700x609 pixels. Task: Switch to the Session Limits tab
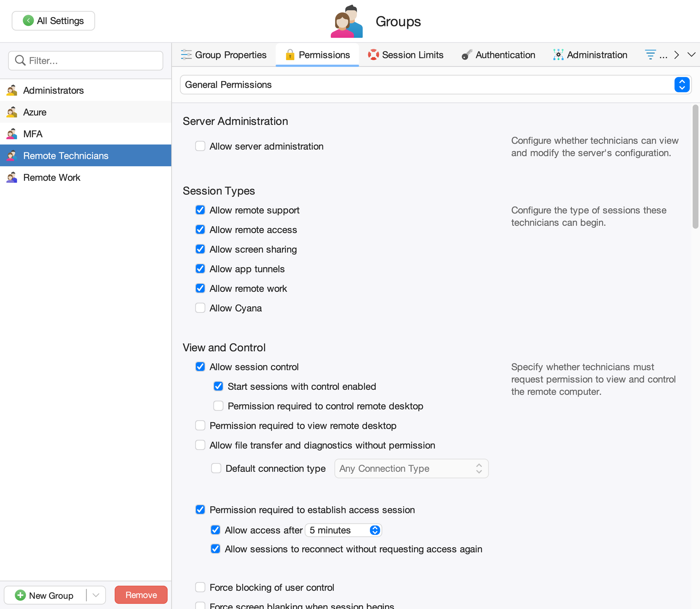[405, 55]
